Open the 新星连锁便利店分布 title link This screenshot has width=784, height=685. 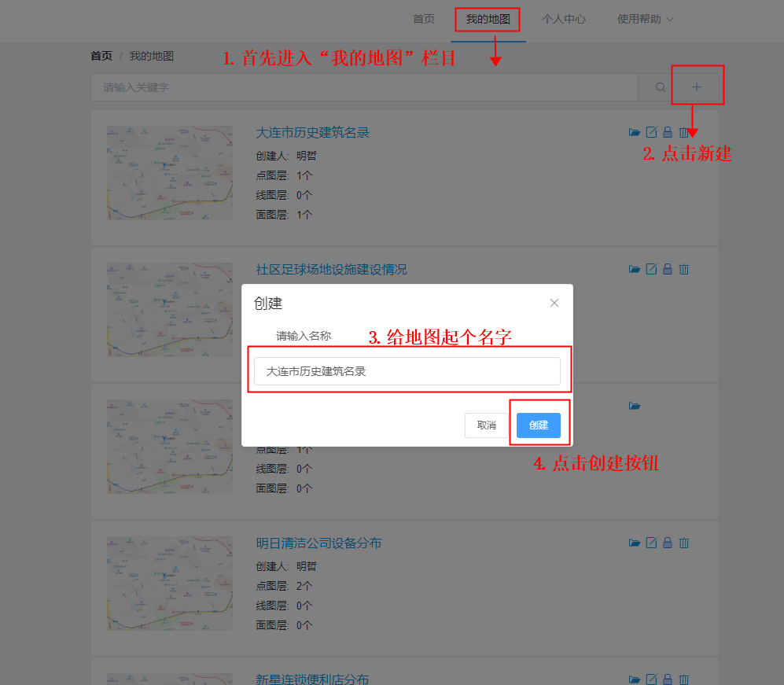tap(312, 679)
